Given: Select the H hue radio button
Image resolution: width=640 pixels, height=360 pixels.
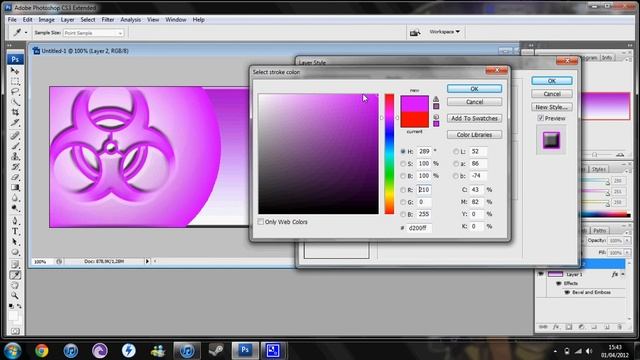Looking at the screenshot, I should pos(403,151).
